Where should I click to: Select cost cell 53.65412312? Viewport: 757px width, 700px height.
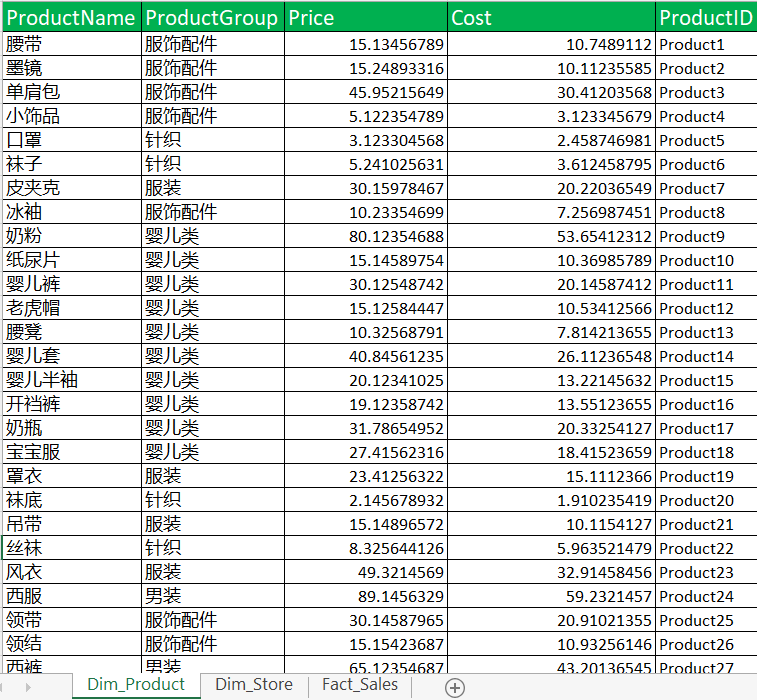tap(551, 236)
